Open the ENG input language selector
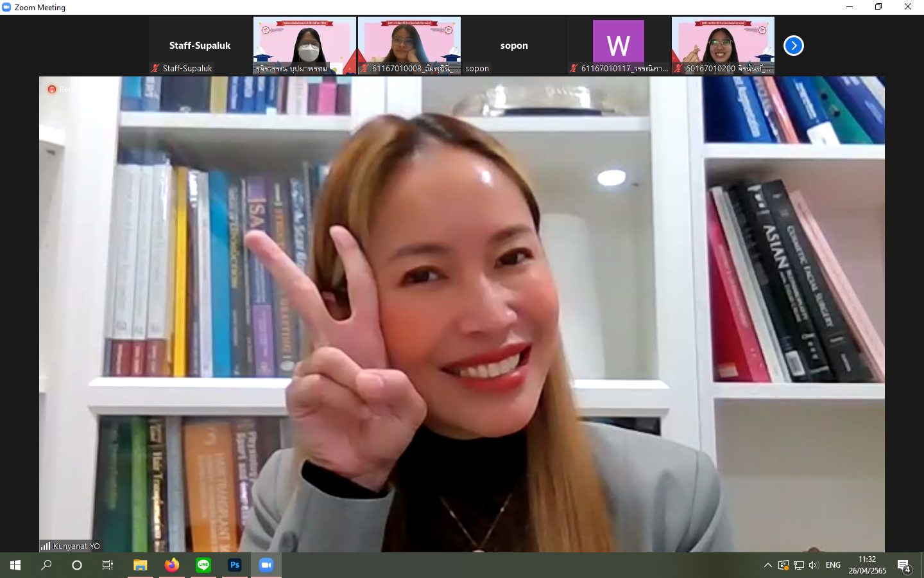The width and height of the screenshot is (924, 578). pos(833,565)
